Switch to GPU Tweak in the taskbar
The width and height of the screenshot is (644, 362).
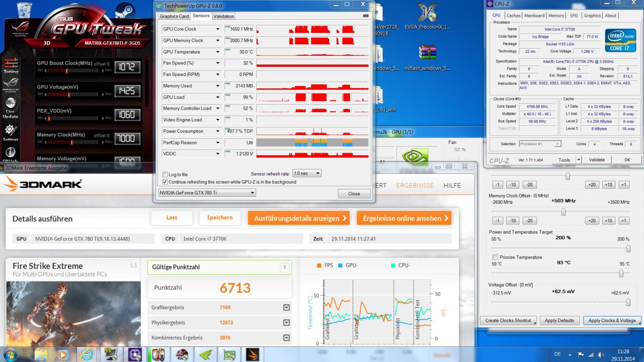click(182, 355)
